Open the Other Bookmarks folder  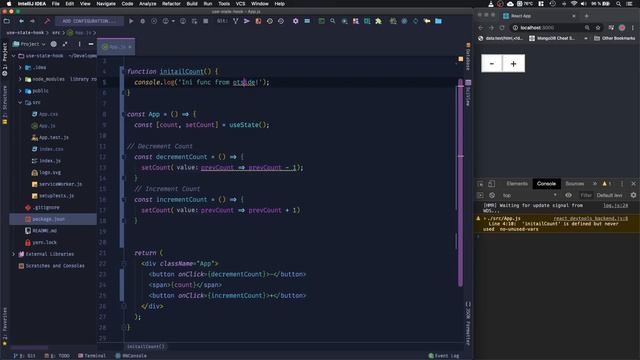pos(615,38)
